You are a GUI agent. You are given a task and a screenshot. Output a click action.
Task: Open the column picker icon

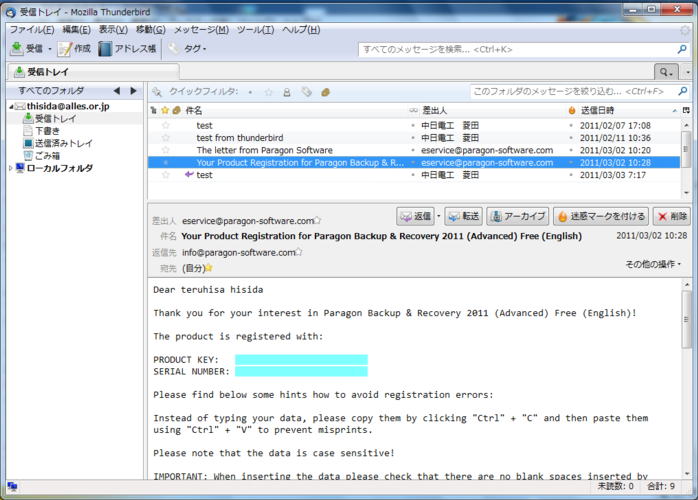(686, 110)
